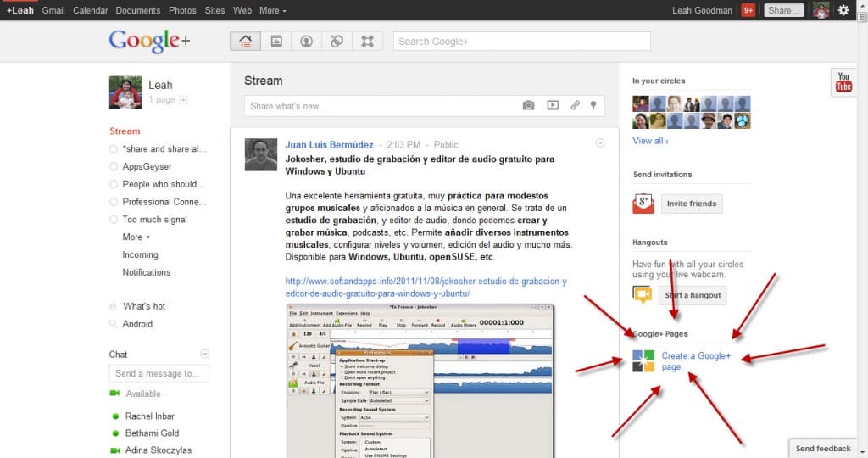868x458 pixels.
Task: Click the Send feedback button
Action: click(x=823, y=449)
